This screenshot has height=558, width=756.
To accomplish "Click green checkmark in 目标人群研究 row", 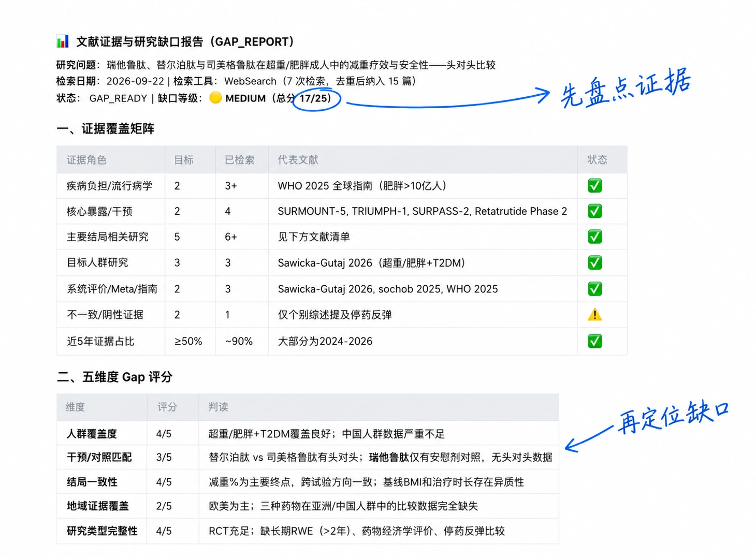I will coord(595,262).
